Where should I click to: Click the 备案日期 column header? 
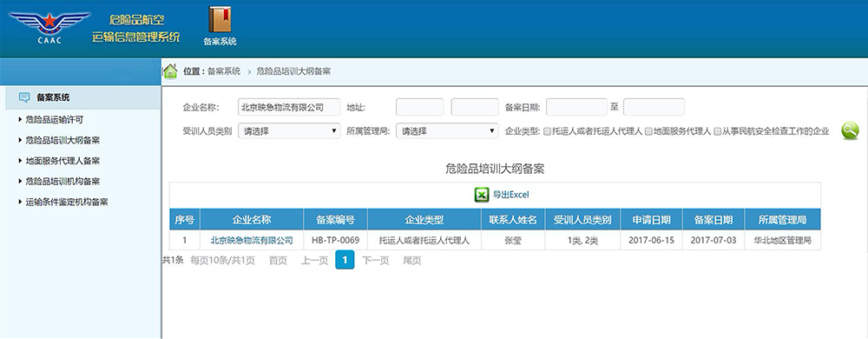[713, 219]
